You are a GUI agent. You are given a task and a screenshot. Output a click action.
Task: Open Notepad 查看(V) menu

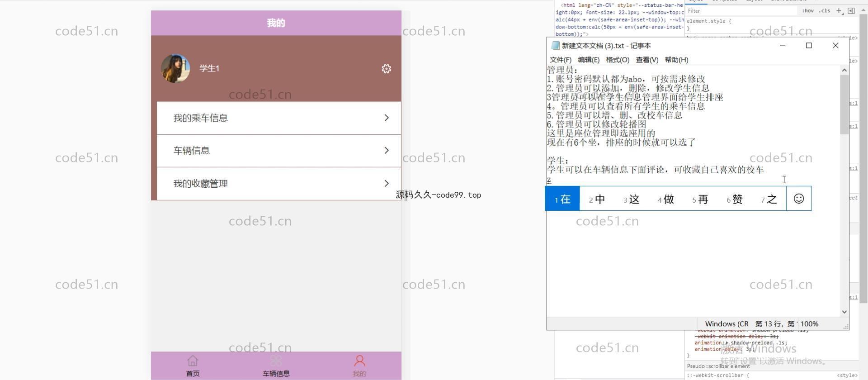[647, 60]
